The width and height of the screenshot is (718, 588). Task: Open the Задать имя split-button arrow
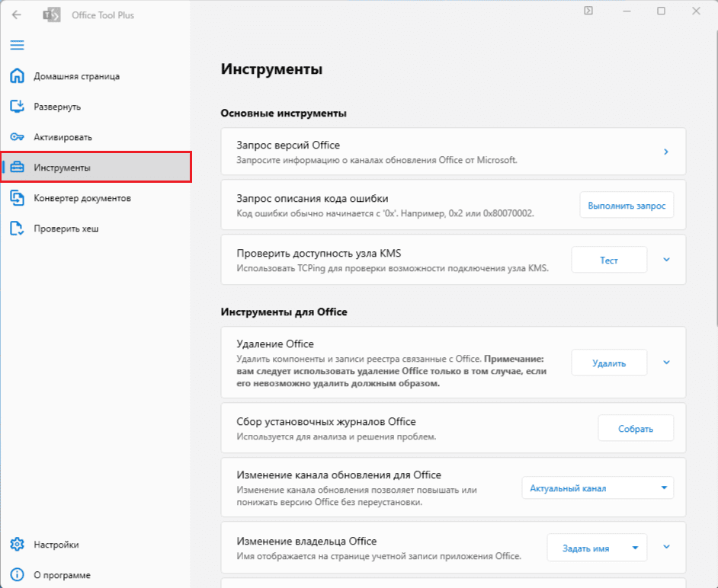(x=635, y=548)
